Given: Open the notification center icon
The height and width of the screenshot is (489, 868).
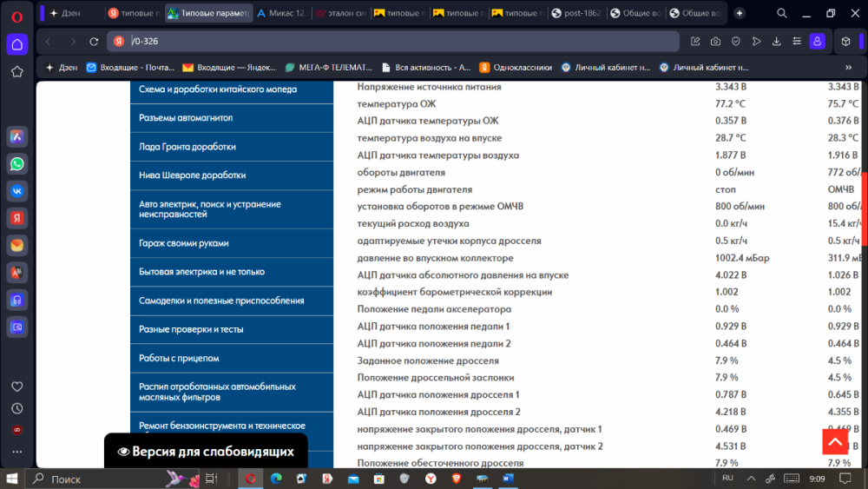Looking at the screenshot, I should pos(845,479).
